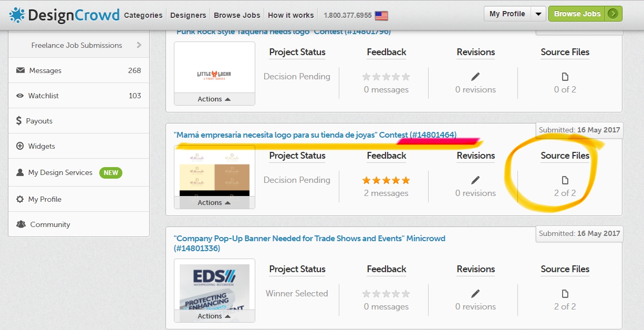Viewport: 644px width, 330px height.
Task: Click the Watchlist count 103
Action: [135, 96]
